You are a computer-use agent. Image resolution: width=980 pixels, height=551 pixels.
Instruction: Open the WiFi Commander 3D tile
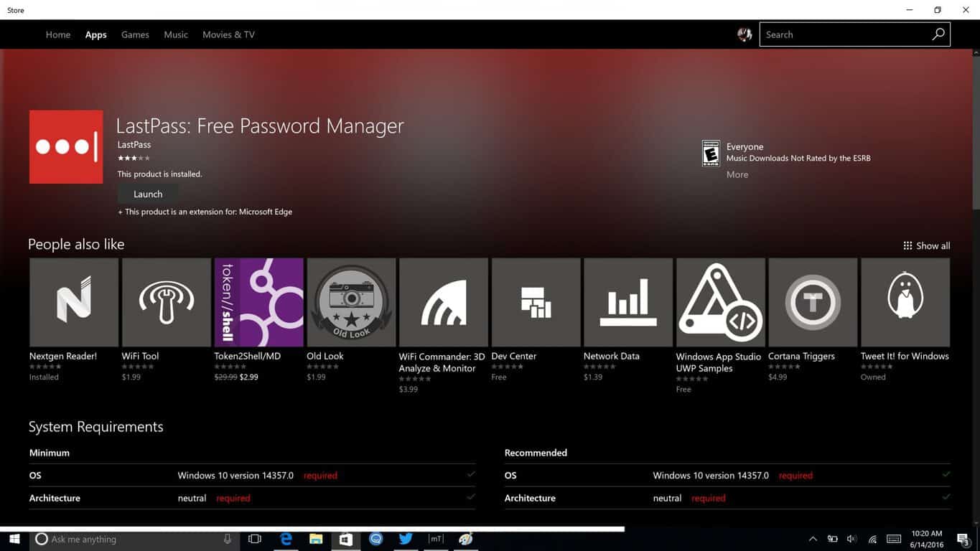click(444, 303)
